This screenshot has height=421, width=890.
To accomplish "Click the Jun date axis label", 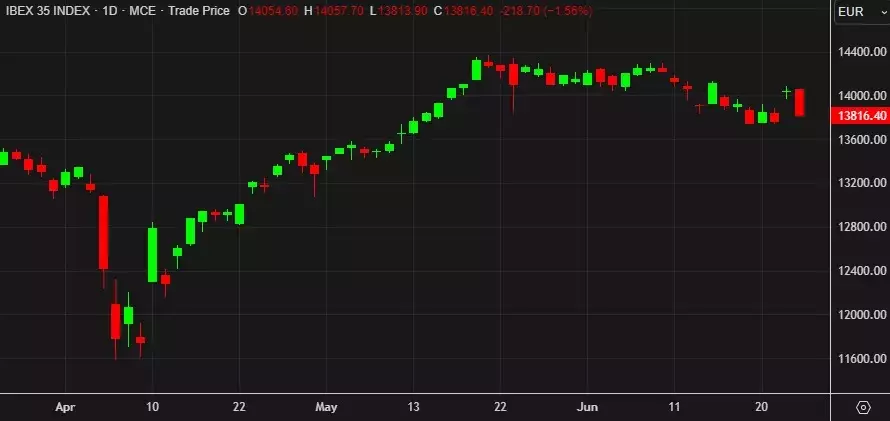I will 587,407.
